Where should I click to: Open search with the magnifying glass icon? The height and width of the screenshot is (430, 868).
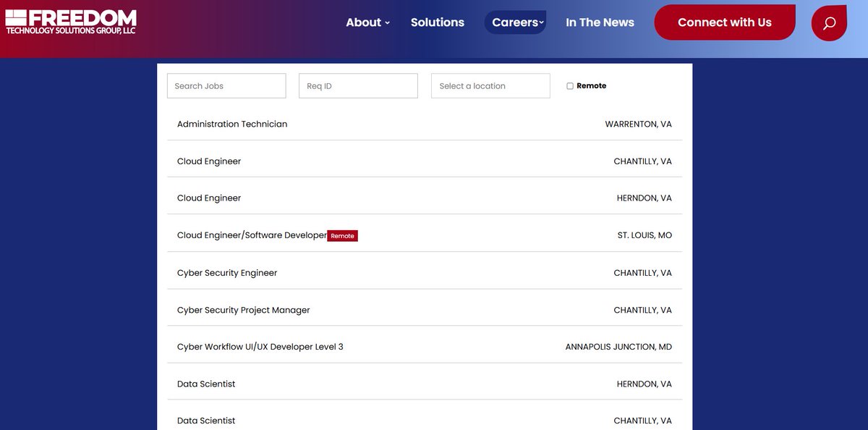(829, 23)
